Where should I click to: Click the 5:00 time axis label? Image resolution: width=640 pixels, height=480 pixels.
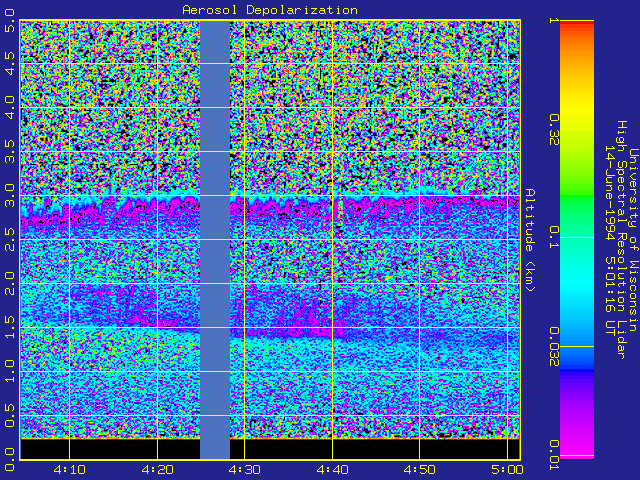[507, 470]
